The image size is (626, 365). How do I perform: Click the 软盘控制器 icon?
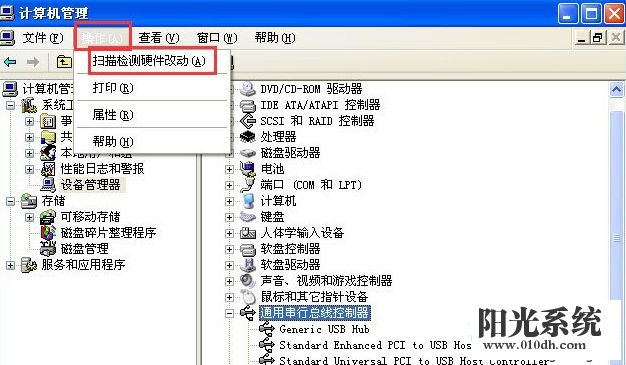coord(248,249)
